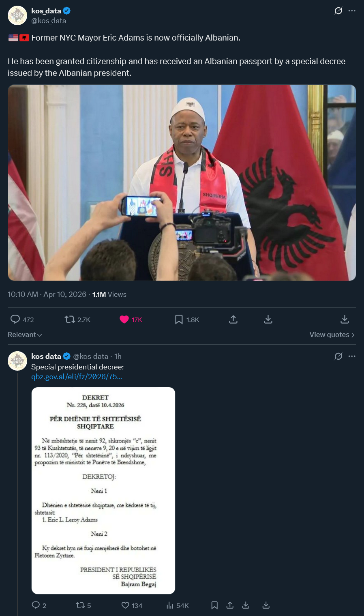Image resolution: width=364 pixels, height=616 pixels.
Task: Click the Grok icon on reply tweet
Action: pos(338,356)
